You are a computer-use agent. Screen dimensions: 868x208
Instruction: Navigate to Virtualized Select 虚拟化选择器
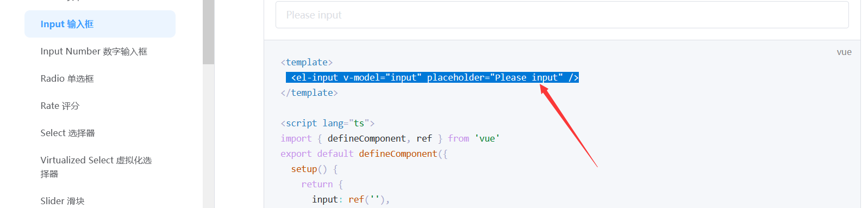(x=96, y=167)
